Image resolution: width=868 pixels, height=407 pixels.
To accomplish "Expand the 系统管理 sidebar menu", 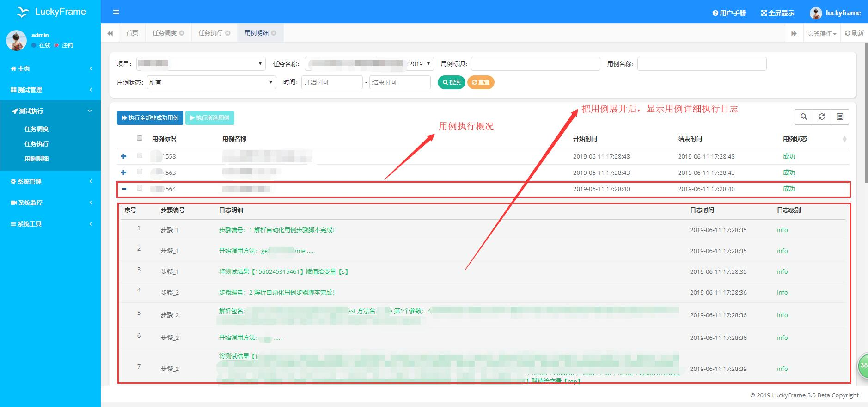I will [x=50, y=181].
